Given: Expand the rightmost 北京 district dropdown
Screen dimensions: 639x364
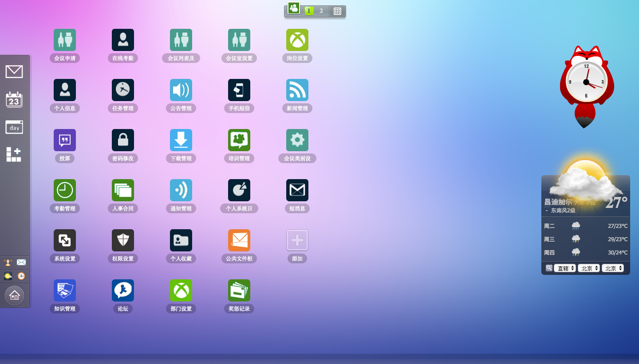Looking at the screenshot, I should point(613,268).
